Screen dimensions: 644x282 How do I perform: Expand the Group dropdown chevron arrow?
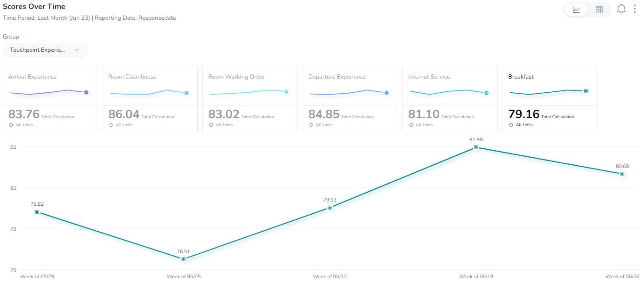(77, 50)
